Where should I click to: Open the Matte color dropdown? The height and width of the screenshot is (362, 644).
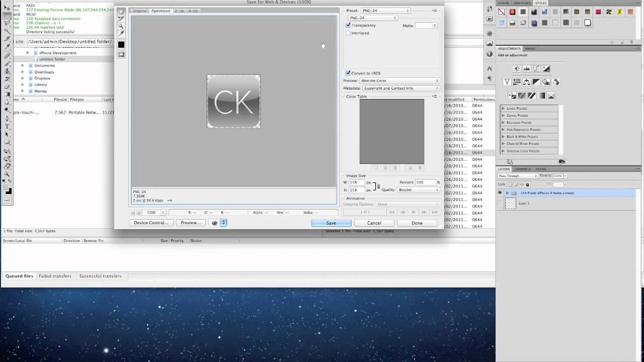[426, 25]
